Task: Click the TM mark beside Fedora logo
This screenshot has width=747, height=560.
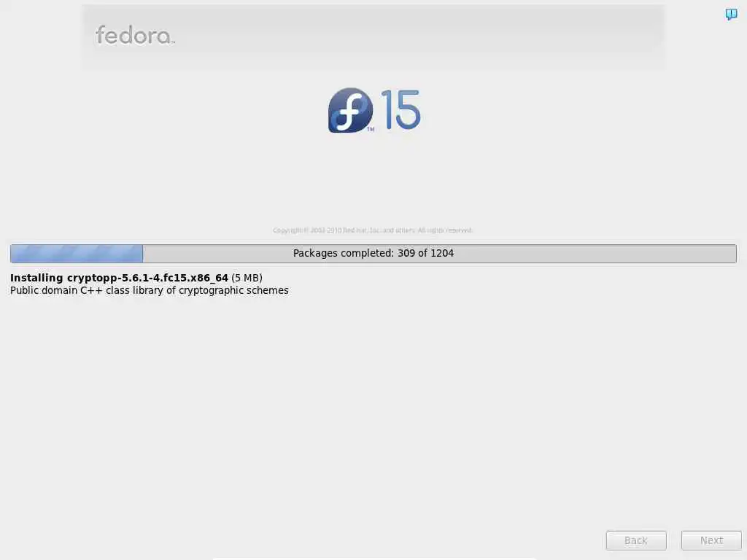Action: coord(370,129)
